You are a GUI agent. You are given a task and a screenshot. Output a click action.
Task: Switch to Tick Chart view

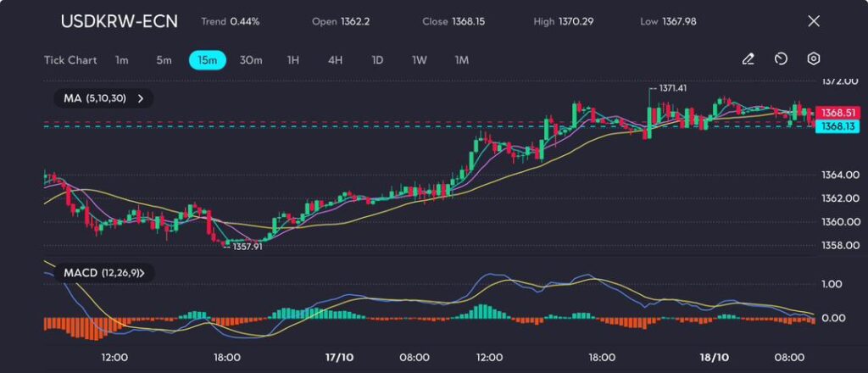click(70, 60)
